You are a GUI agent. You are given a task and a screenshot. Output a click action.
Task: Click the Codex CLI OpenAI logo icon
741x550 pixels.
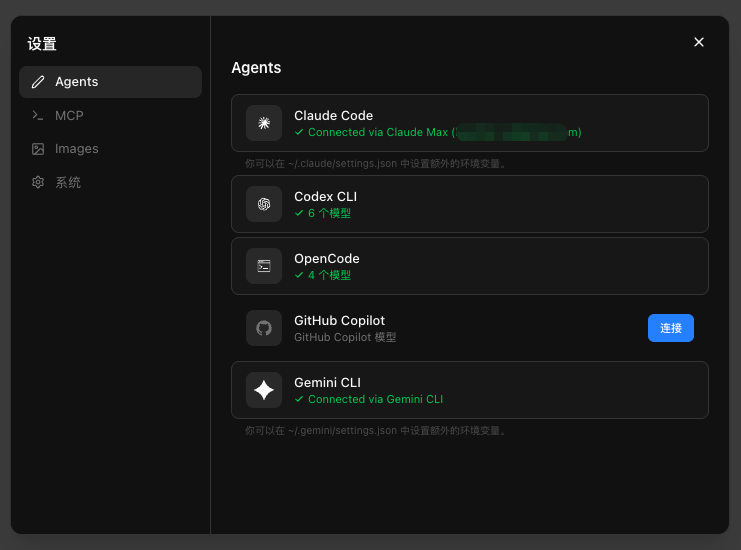pos(264,204)
